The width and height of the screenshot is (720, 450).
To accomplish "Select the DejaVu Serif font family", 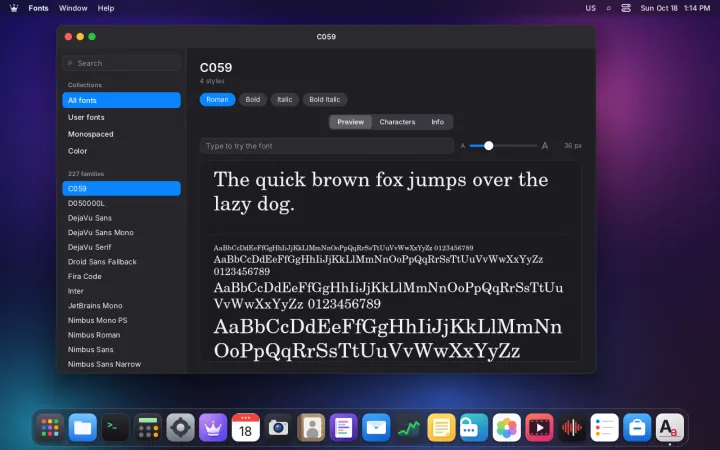I will pyautogui.click(x=121, y=247).
